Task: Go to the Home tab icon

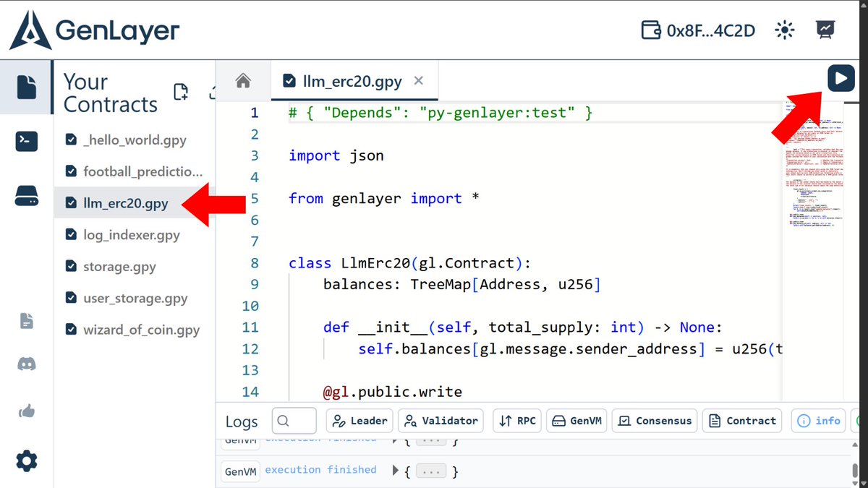Action: [x=243, y=81]
